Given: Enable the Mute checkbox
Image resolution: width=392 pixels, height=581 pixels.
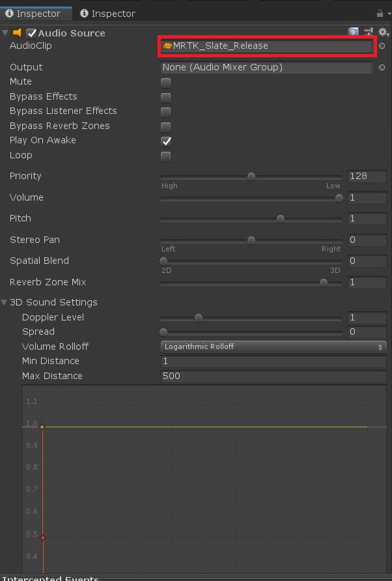Looking at the screenshot, I should [x=166, y=83].
